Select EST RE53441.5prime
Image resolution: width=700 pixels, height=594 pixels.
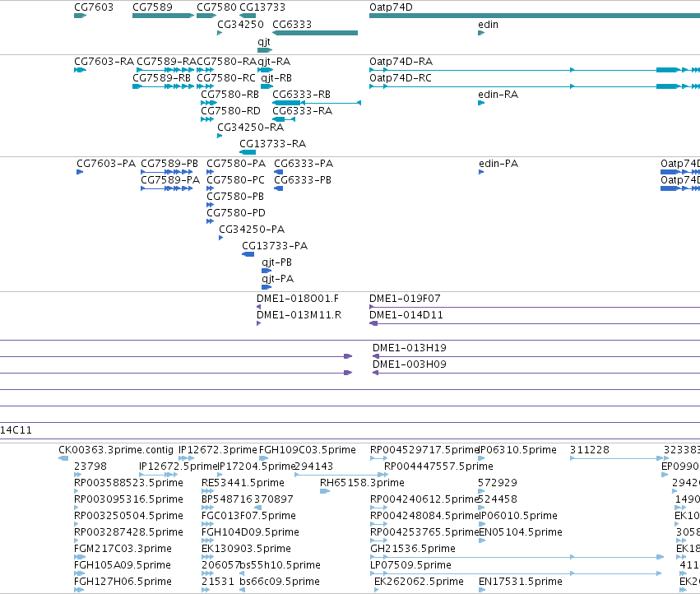207,491
